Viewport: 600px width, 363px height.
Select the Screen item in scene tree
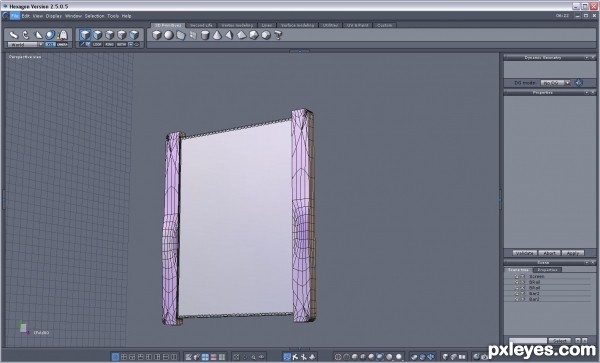point(536,276)
